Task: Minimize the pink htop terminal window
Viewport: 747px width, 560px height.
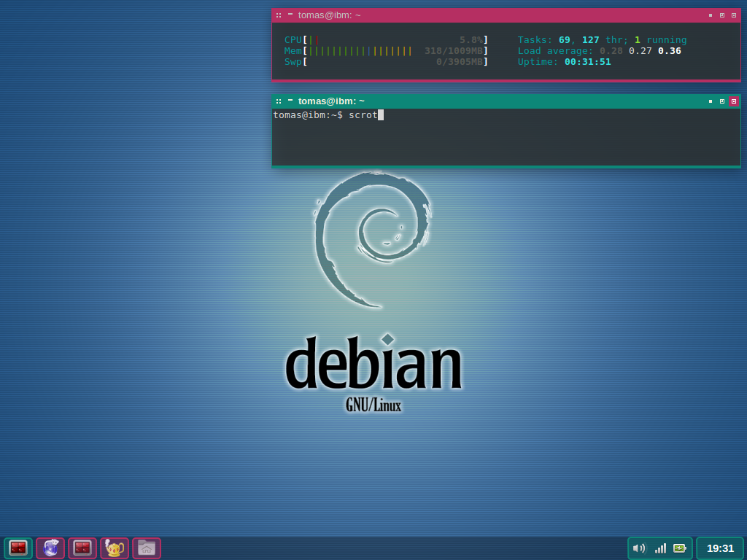Action: click(711, 15)
